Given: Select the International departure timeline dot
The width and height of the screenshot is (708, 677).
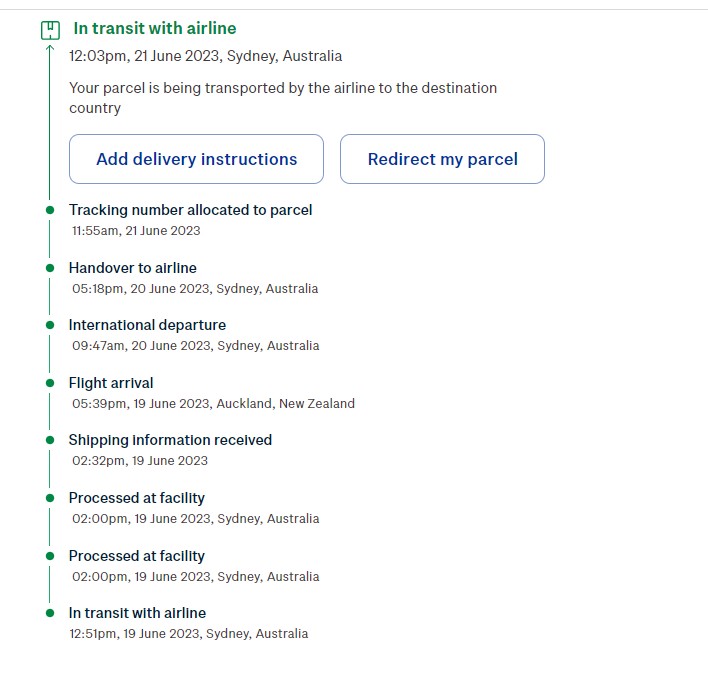Looking at the screenshot, I should point(49,325).
